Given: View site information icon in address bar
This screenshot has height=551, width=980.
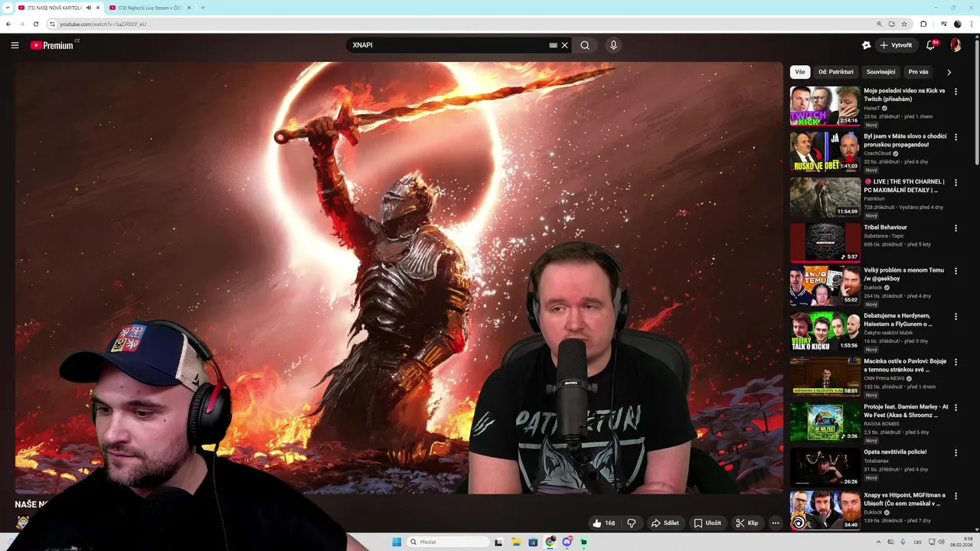Looking at the screenshot, I should point(52,24).
